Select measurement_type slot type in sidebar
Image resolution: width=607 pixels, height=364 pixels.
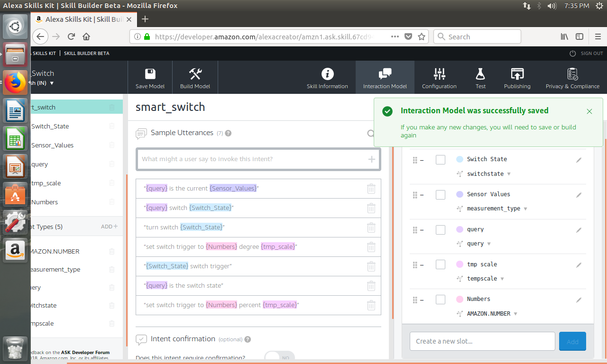(55, 269)
